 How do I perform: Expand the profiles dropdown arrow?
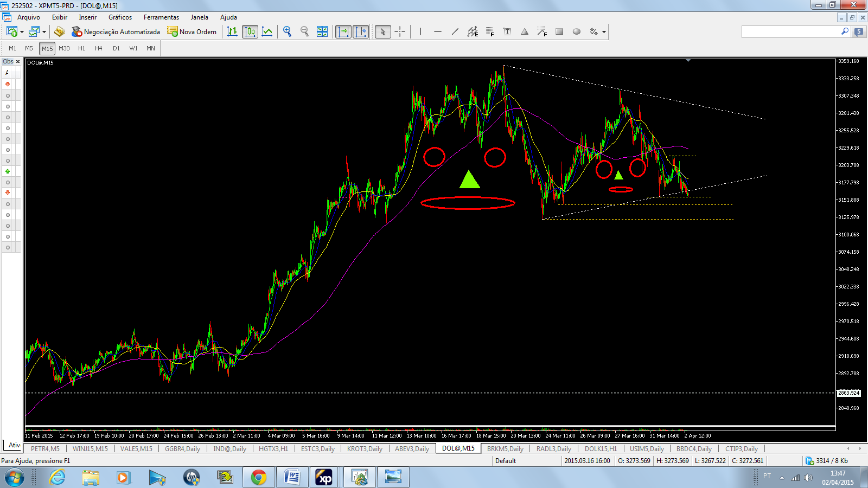coord(44,32)
